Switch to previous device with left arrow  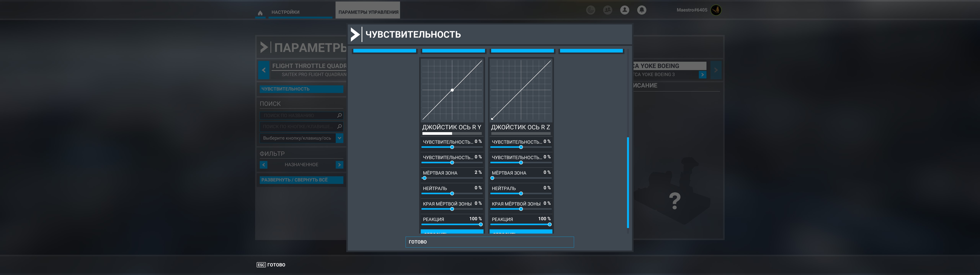[x=264, y=70]
